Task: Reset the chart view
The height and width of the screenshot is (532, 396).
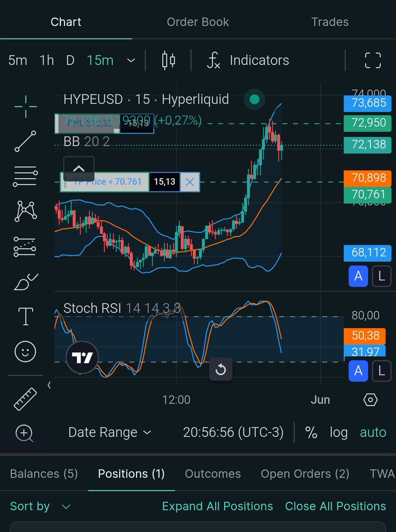Action: click(220, 369)
